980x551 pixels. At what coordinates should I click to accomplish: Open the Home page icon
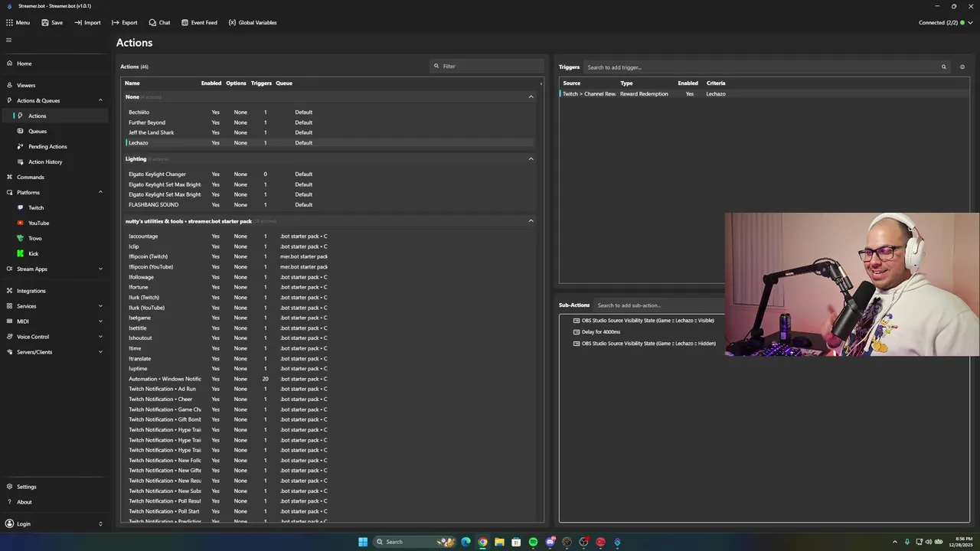click(x=9, y=64)
